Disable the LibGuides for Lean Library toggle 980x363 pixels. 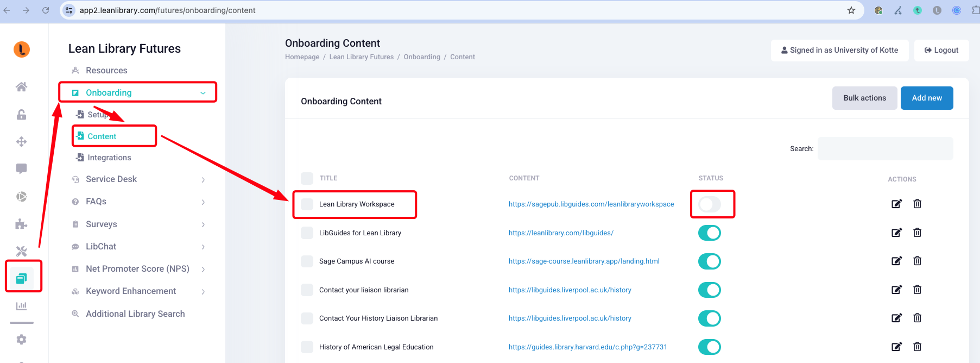[x=710, y=233]
